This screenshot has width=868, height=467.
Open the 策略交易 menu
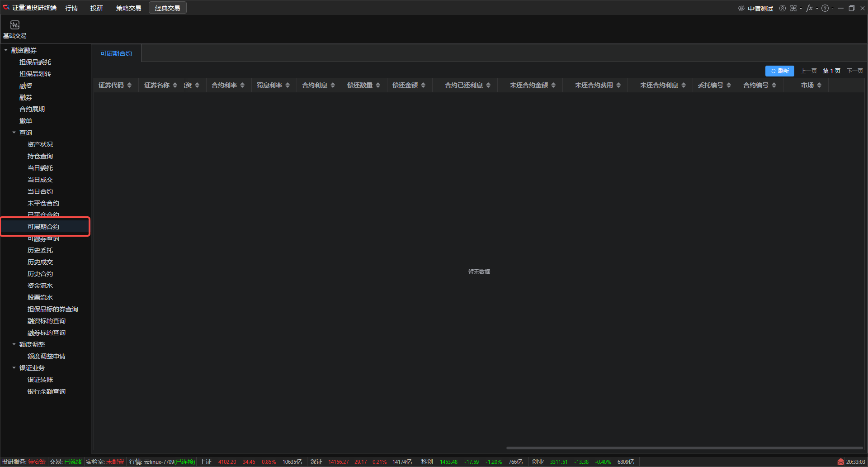coord(128,8)
